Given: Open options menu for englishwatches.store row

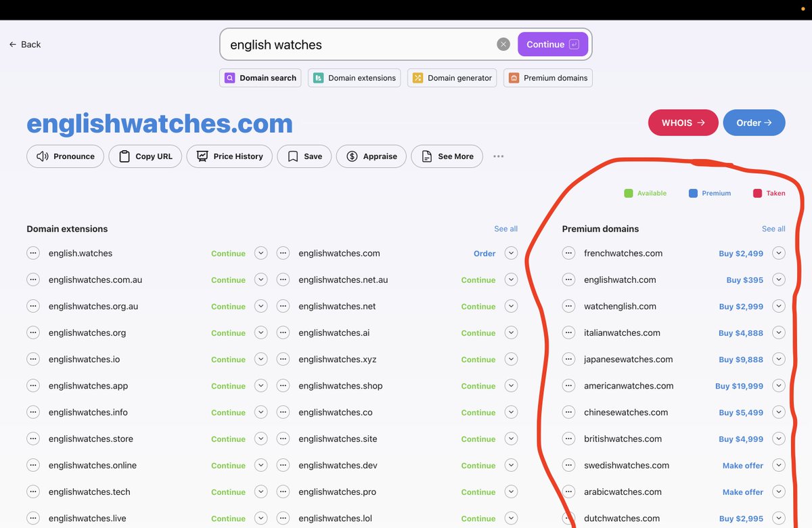Looking at the screenshot, I should click(x=33, y=439).
